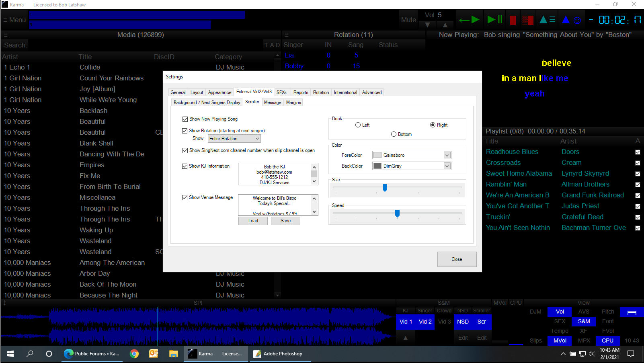
Task: Open Google Chrome from the taskbar
Action: [134, 354]
